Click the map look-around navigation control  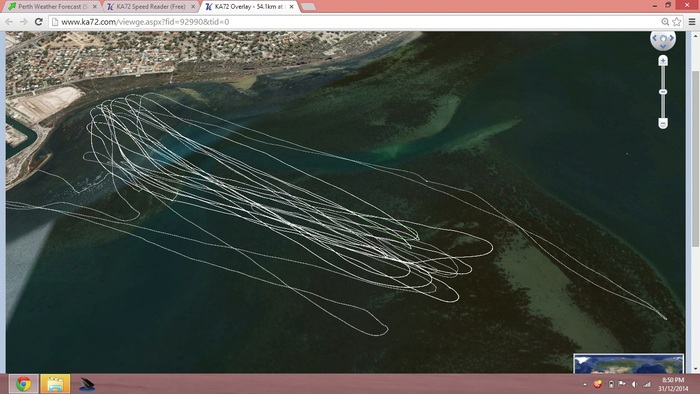663,39
